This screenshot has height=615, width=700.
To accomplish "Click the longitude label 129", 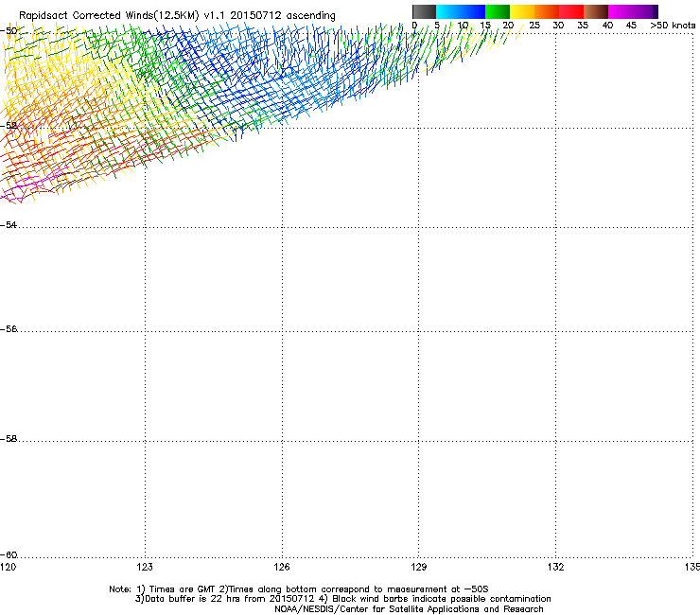I will [419, 567].
